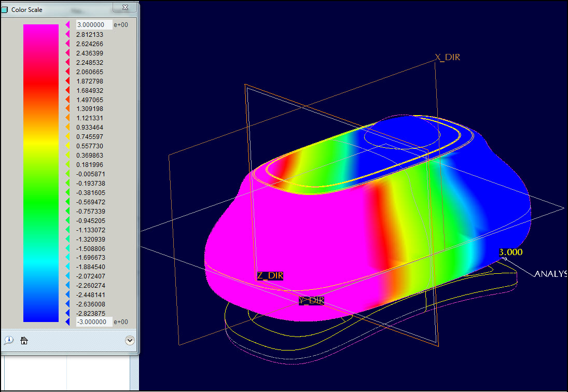
Task: Select the Z_DIR datum plane label
Action: 270,275
